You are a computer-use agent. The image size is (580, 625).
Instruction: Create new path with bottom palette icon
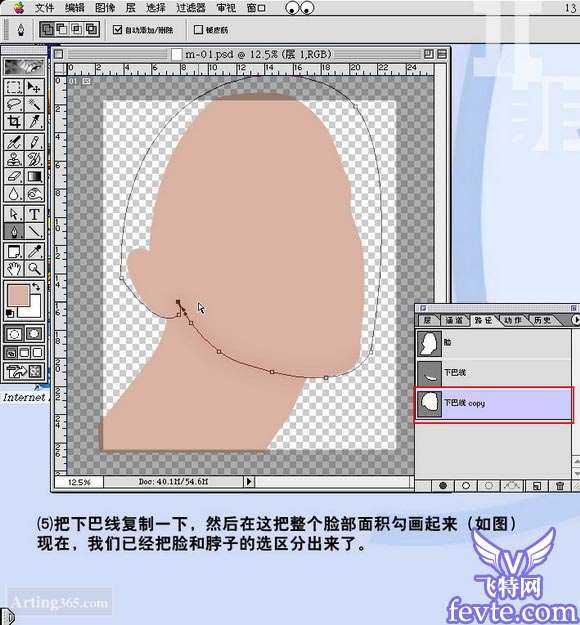[x=537, y=485]
